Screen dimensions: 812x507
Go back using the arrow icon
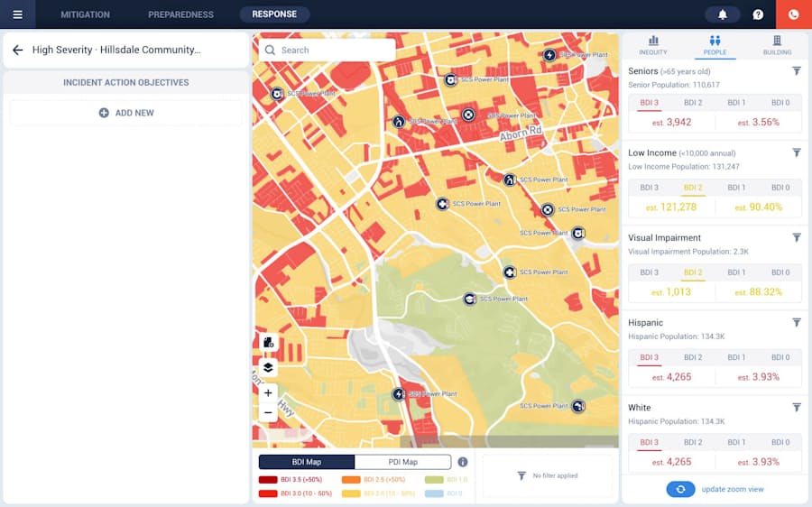pyautogui.click(x=17, y=51)
